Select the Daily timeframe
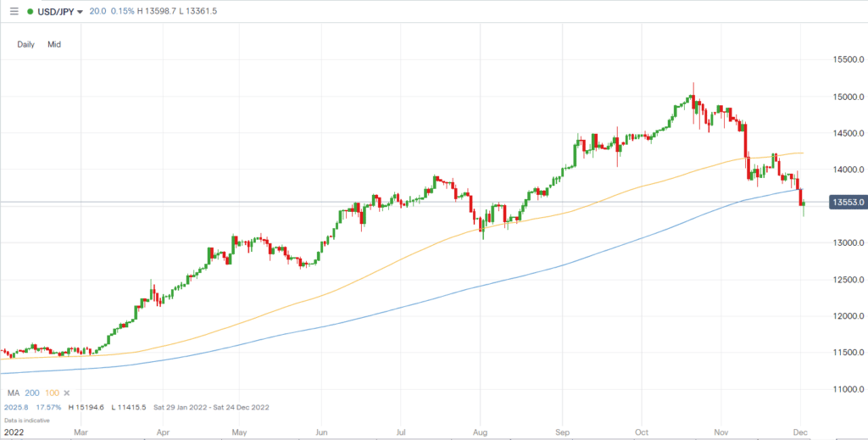Viewport: 868px width, 440px height. 26,45
